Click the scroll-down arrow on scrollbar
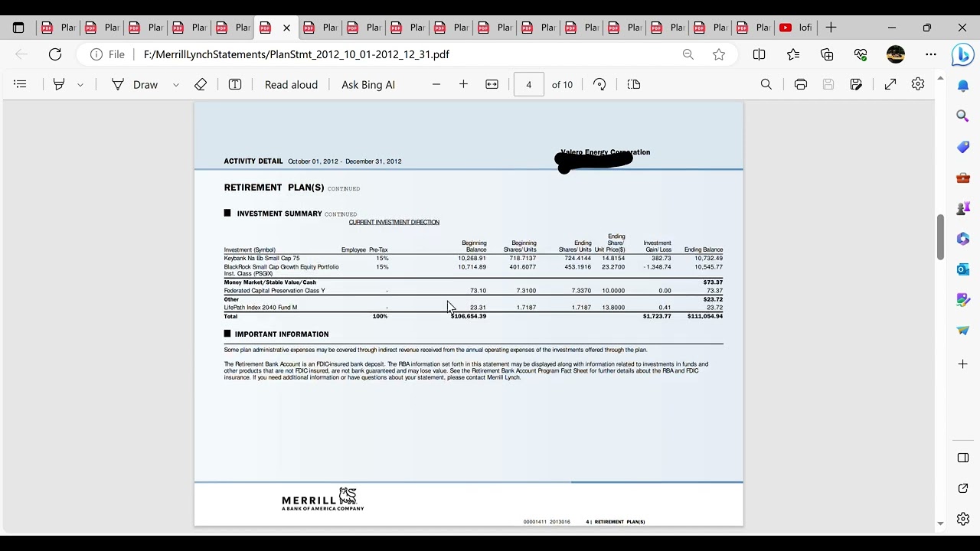 [940, 524]
